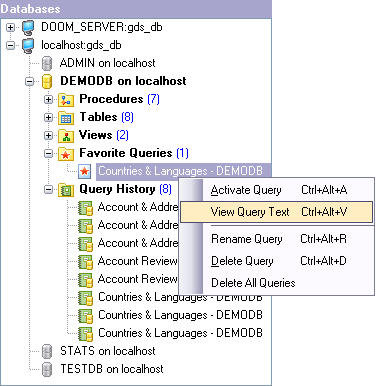
Task: Click the TESTDB database cylinder icon
Action: point(47,369)
